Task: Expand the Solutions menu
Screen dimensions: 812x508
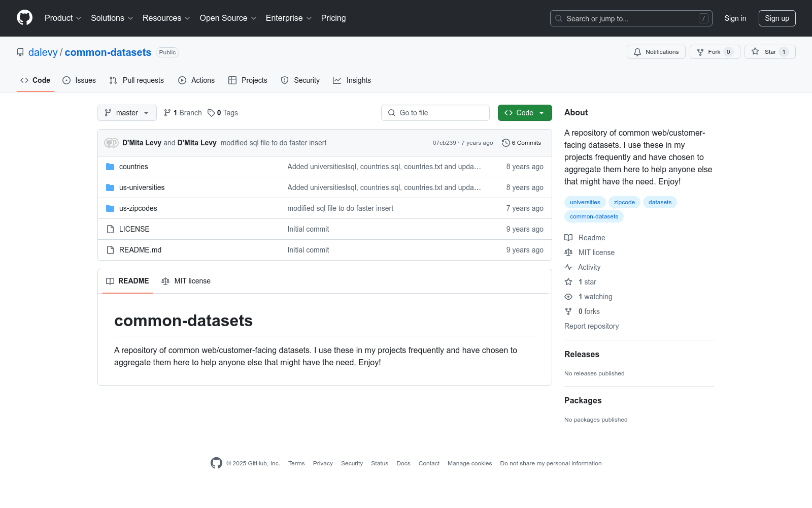Action: tap(112, 18)
